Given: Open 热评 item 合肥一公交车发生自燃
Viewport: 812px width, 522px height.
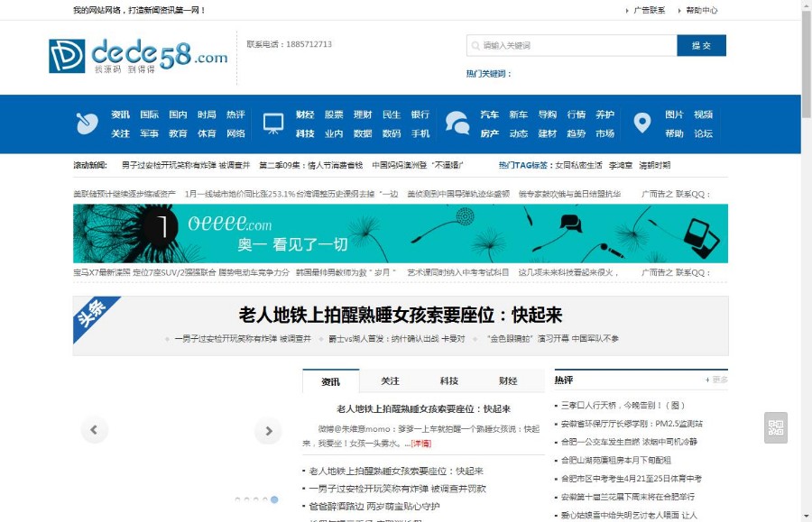Looking at the screenshot, I should (629, 442).
